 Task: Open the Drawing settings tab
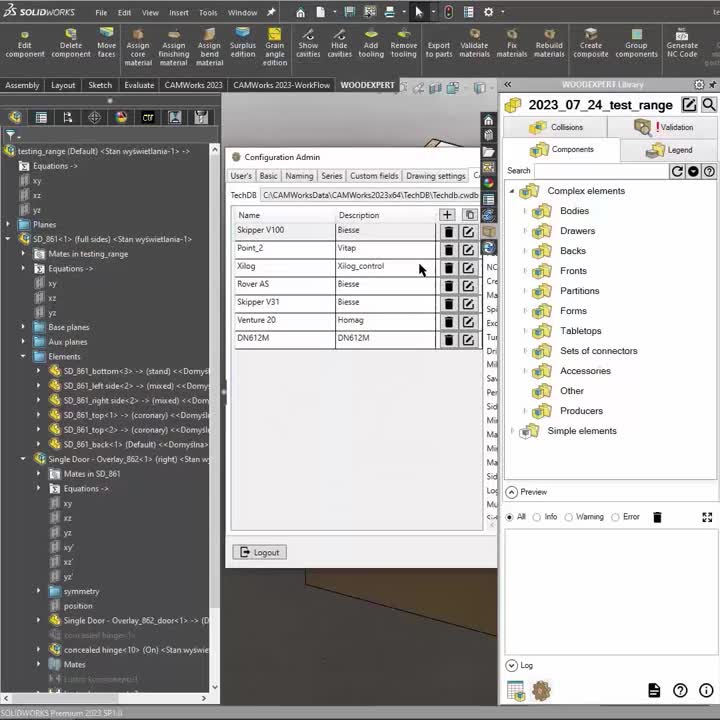coord(435,176)
